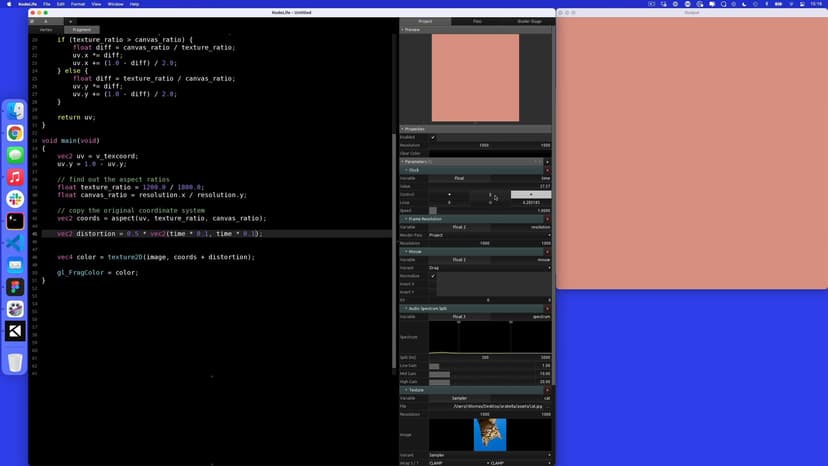Add a new shader tab with plus
This screenshot has width=828, height=466.
(x=70, y=21)
